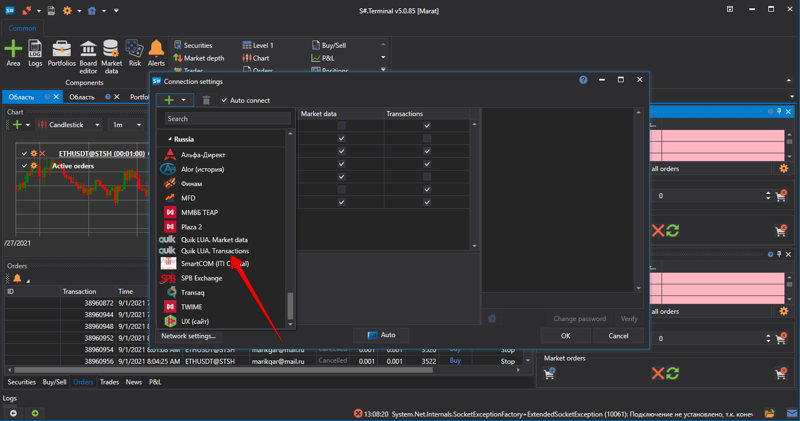800x421 pixels.
Task: Open the Board editor
Action: click(x=88, y=57)
